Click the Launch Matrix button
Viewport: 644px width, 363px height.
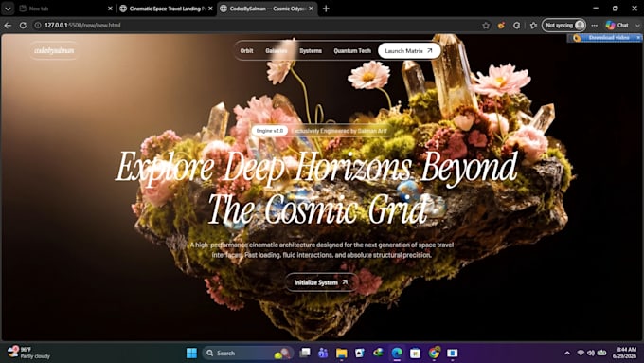click(409, 50)
